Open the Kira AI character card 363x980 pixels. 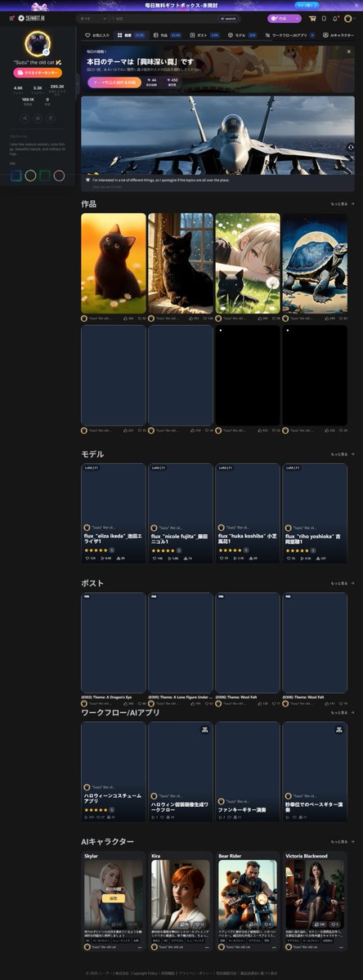coord(181,900)
